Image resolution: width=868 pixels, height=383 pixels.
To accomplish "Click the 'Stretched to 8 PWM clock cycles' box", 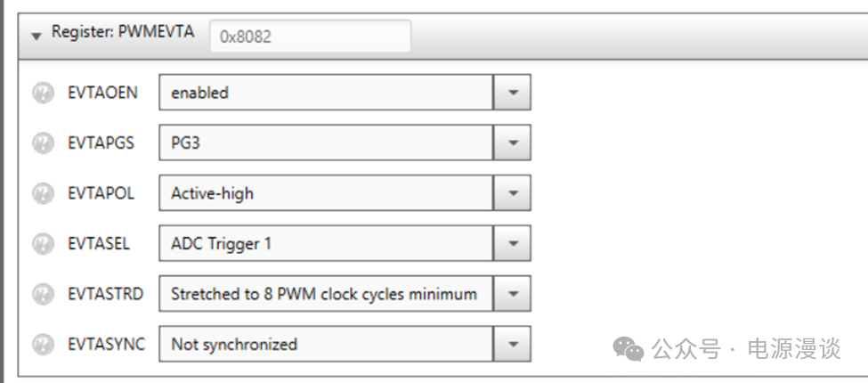I will coord(326,294).
